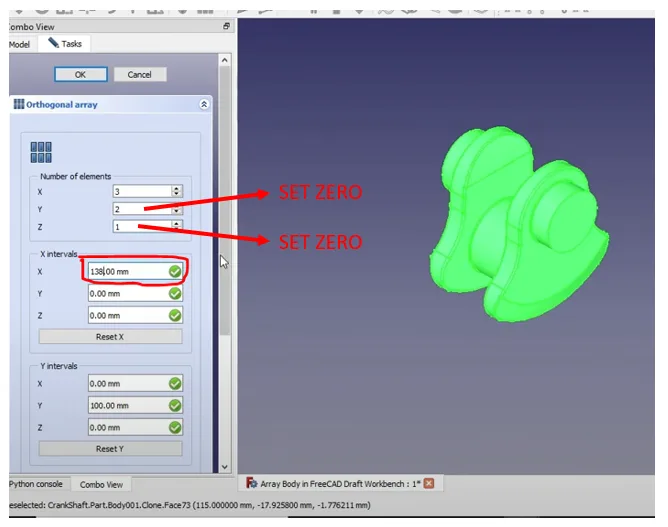
Task: Click green check icon in X intervals X
Action: pyautogui.click(x=175, y=271)
